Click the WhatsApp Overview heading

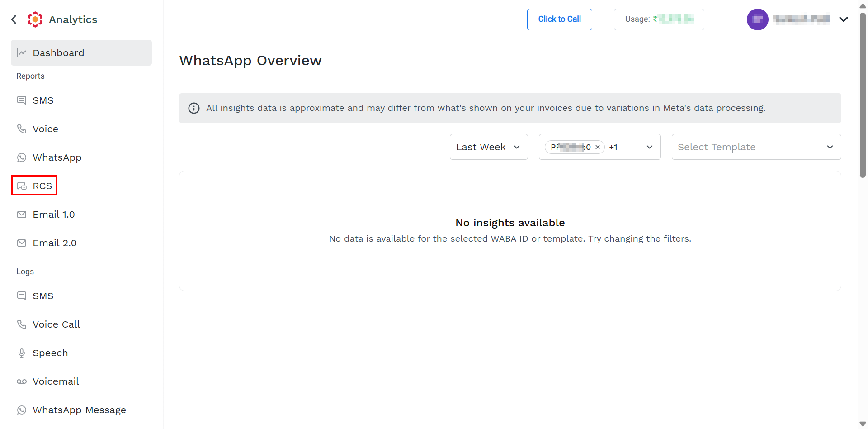tap(250, 61)
